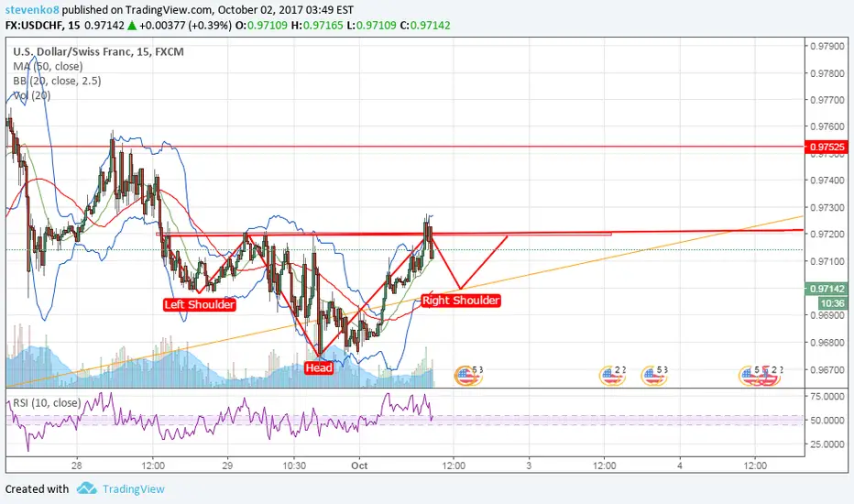The image size is (854, 504).
Task: Click the open value O:0.97109
Action: pos(261,25)
